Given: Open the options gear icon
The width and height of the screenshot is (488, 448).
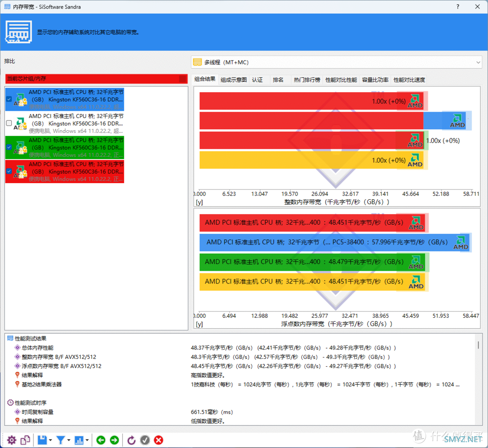Looking at the screenshot, I should click(x=11, y=440).
